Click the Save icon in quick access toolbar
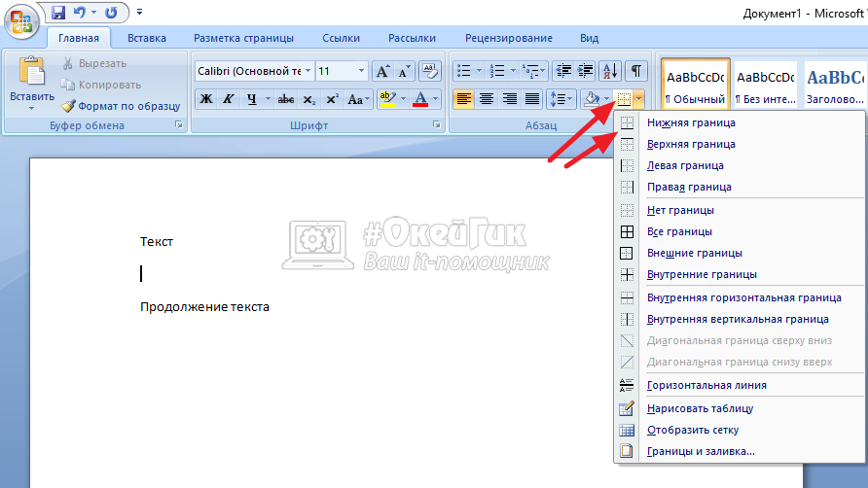This screenshot has width=868, height=488. (x=58, y=13)
